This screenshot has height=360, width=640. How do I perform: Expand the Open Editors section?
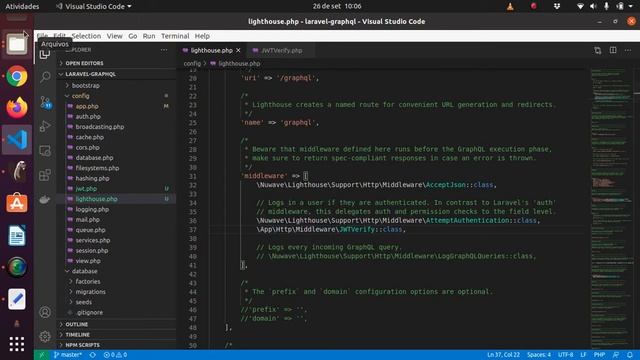tap(116, 63)
